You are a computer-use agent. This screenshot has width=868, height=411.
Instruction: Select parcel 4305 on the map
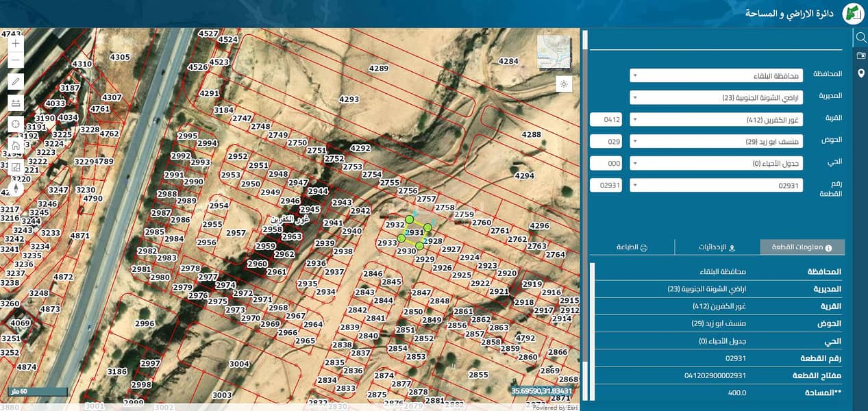coord(120,57)
